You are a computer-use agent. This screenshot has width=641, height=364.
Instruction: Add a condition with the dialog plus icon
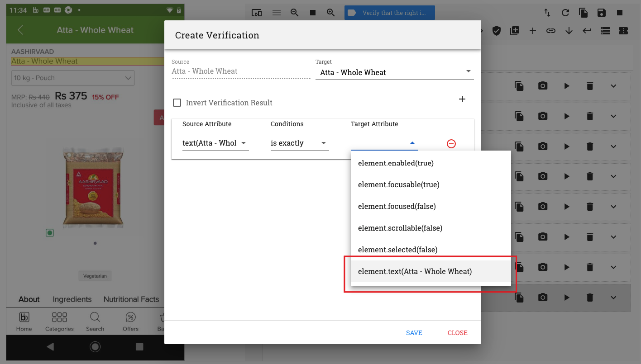pos(462,99)
